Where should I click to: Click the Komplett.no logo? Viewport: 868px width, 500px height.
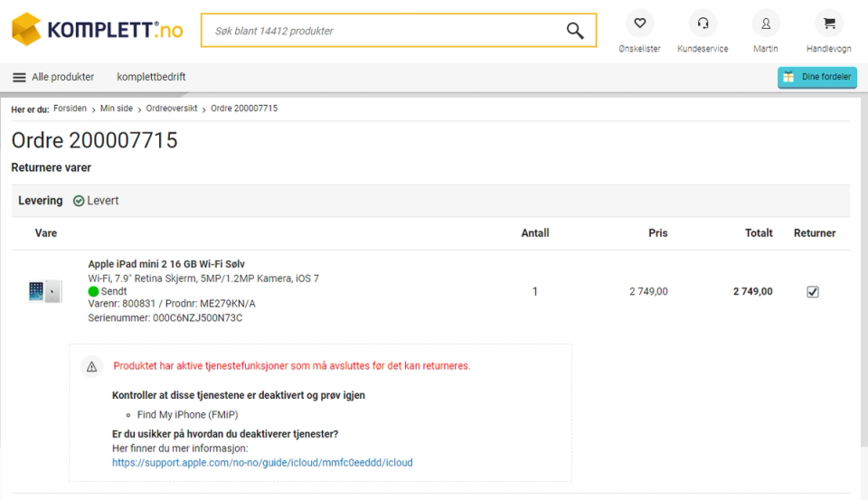point(98,29)
